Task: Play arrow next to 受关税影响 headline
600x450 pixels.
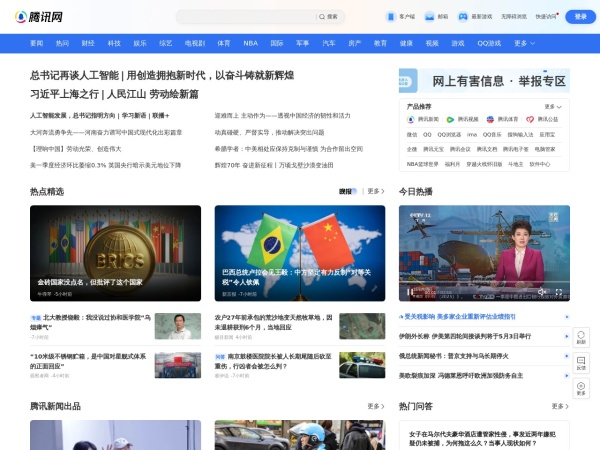Action: tap(567, 317)
